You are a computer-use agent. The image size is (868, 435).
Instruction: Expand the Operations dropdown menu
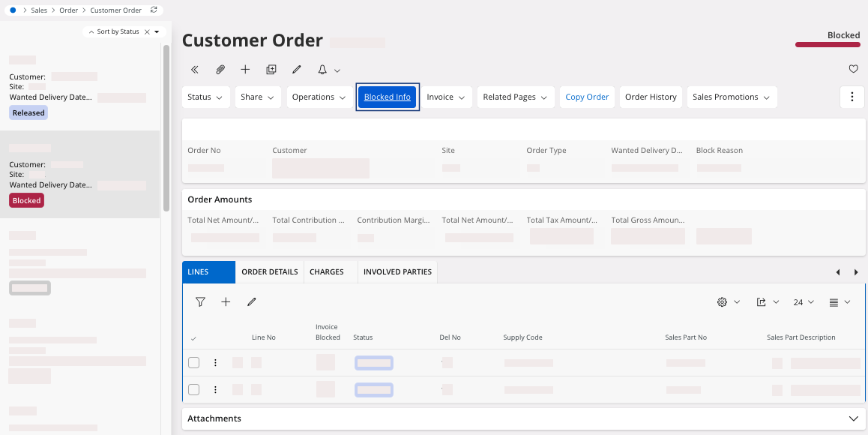319,97
